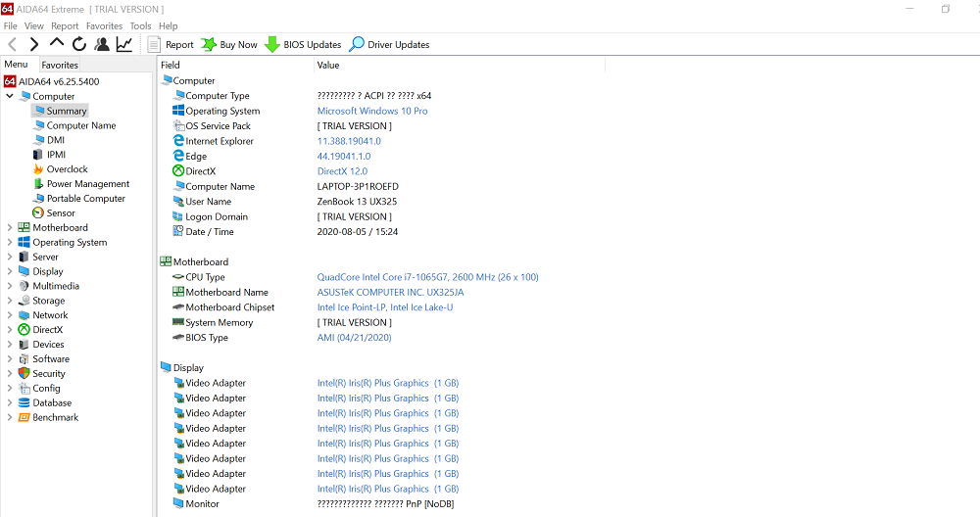980x517 pixels.
Task: Go forward with the right arrow toolbar icon
Action: tap(33, 44)
